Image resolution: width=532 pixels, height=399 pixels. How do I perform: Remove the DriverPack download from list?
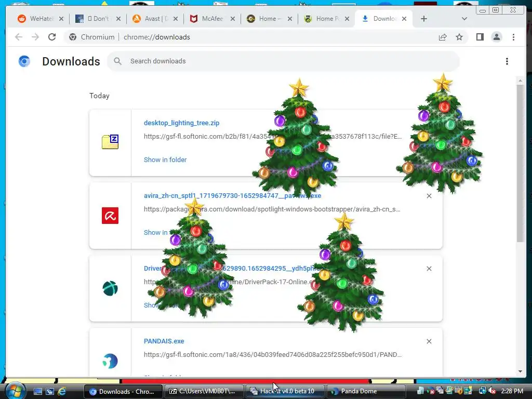coord(429,269)
